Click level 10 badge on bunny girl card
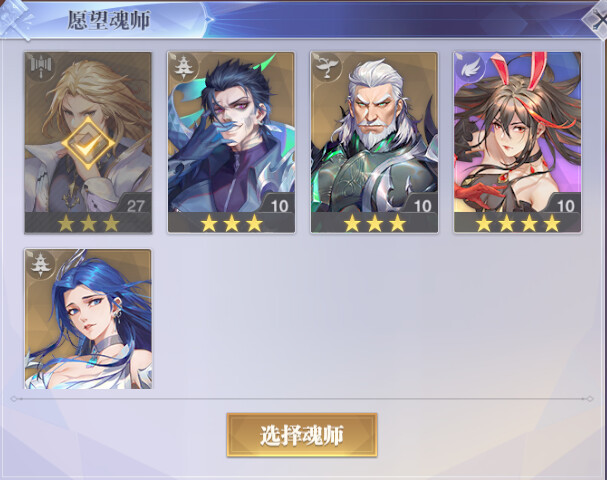Viewport: 607px width, 480px height. click(565, 205)
